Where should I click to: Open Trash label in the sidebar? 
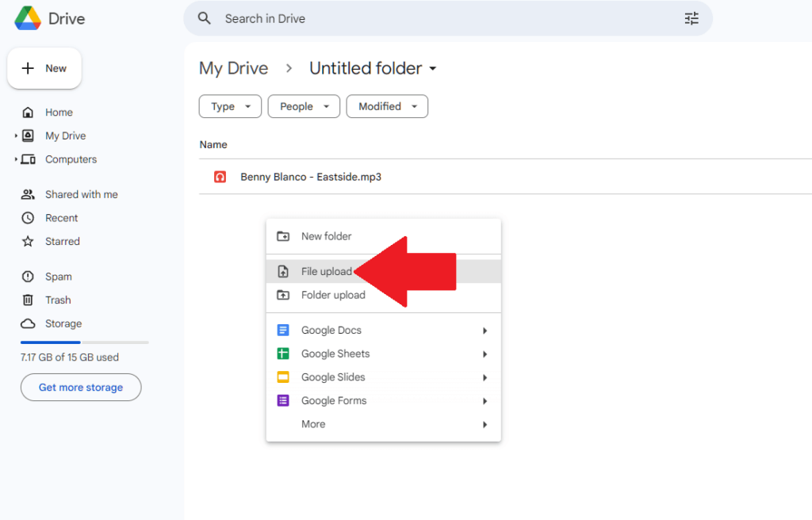pyautogui.click(x=57, y=300)
